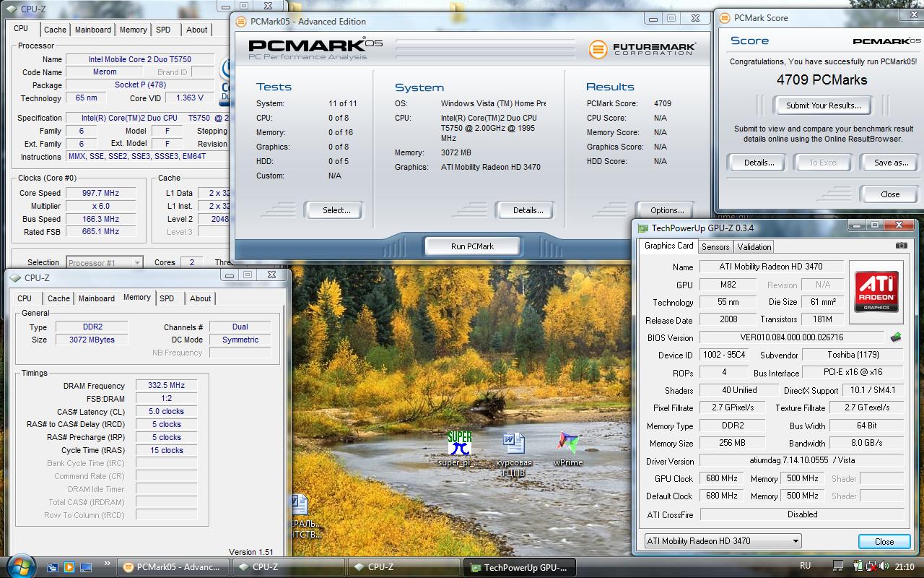Switch to Mainboard tab in top CPU-Z
The height and width of the screenshot is (578, 924).
click(93, 30)
